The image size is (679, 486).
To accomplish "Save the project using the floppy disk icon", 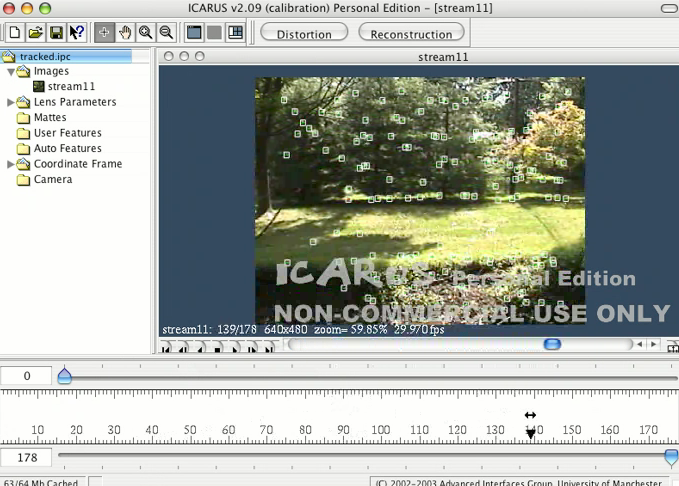I will pyautogui.click(x=56, y=32).
